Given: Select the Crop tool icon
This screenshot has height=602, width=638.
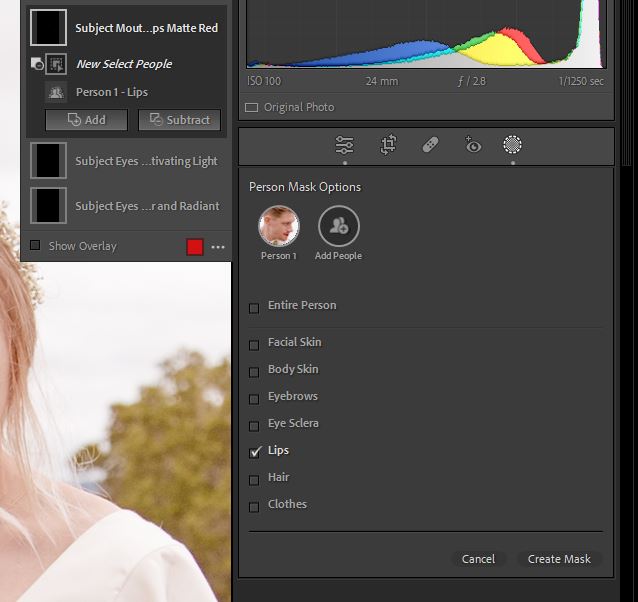Looking at the screenshot, I should pyautogui.click(x=388, y=145).
